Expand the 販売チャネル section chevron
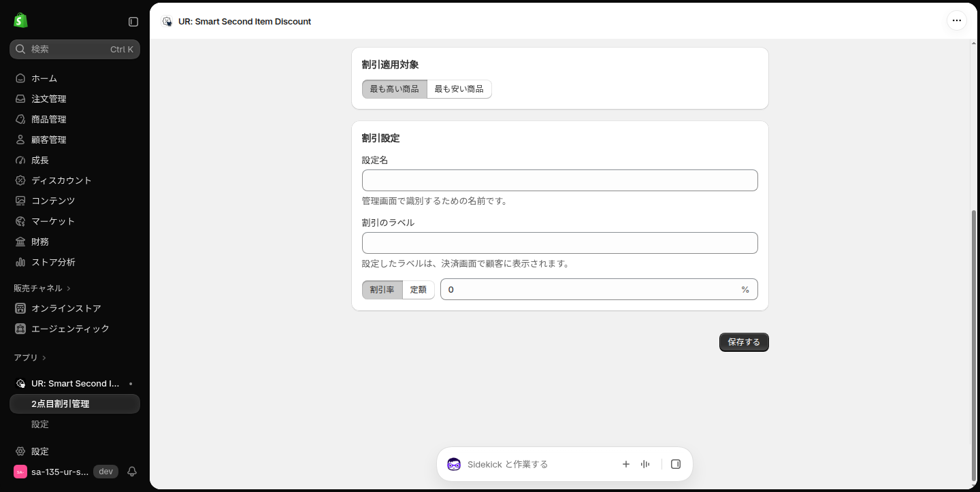 (69, 289)
